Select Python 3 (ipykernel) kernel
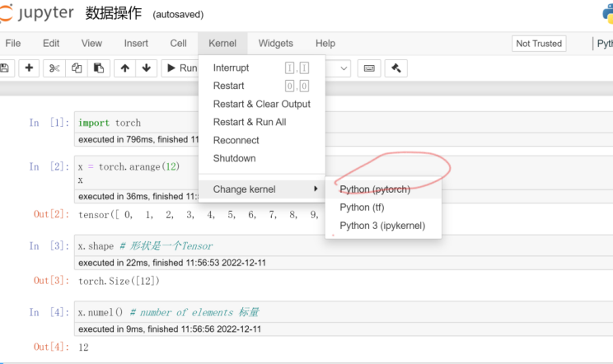The height and width of the screenshot is (364, 613). [x=383, y=226]
